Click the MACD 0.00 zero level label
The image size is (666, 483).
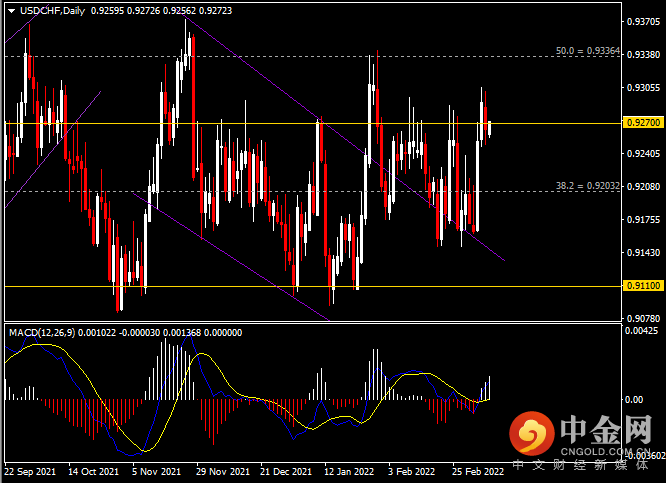[x=632, y=399]
